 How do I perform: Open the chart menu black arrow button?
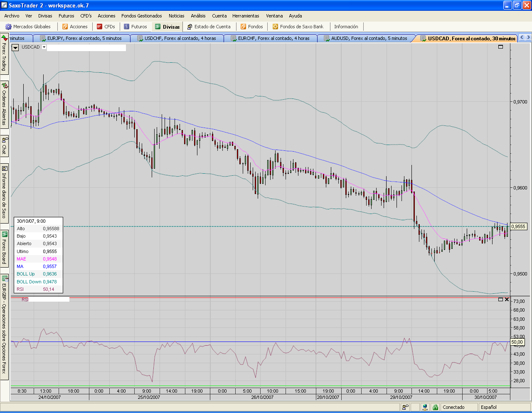(15, 47)
